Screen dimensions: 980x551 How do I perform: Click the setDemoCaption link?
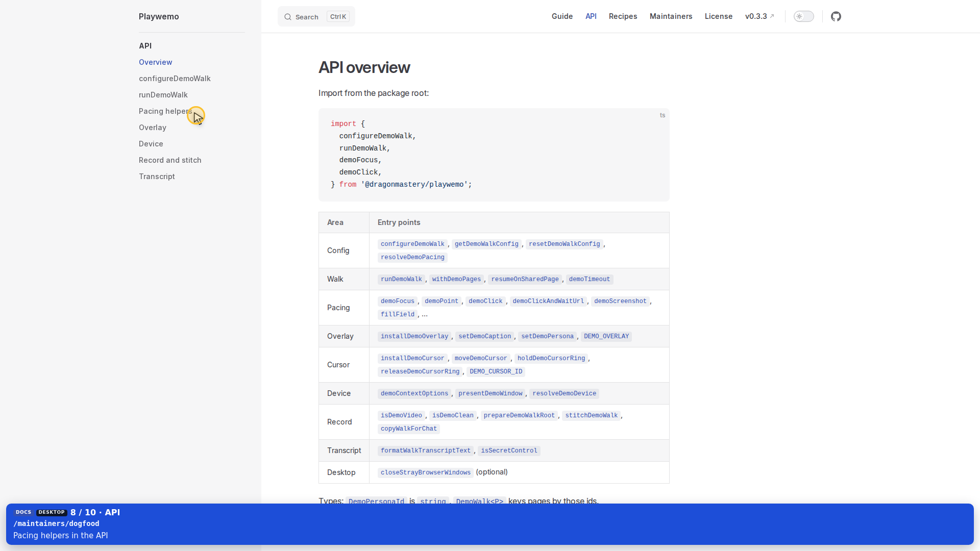(484, 336)
